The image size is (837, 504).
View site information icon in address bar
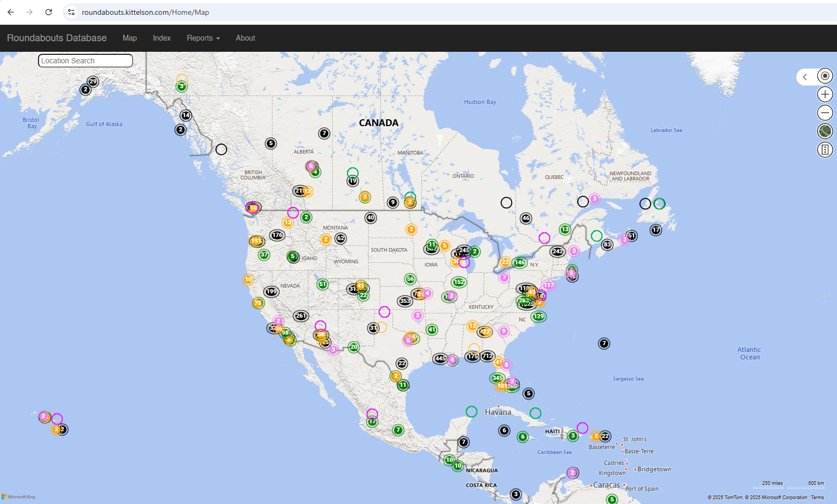click(71, 12)
